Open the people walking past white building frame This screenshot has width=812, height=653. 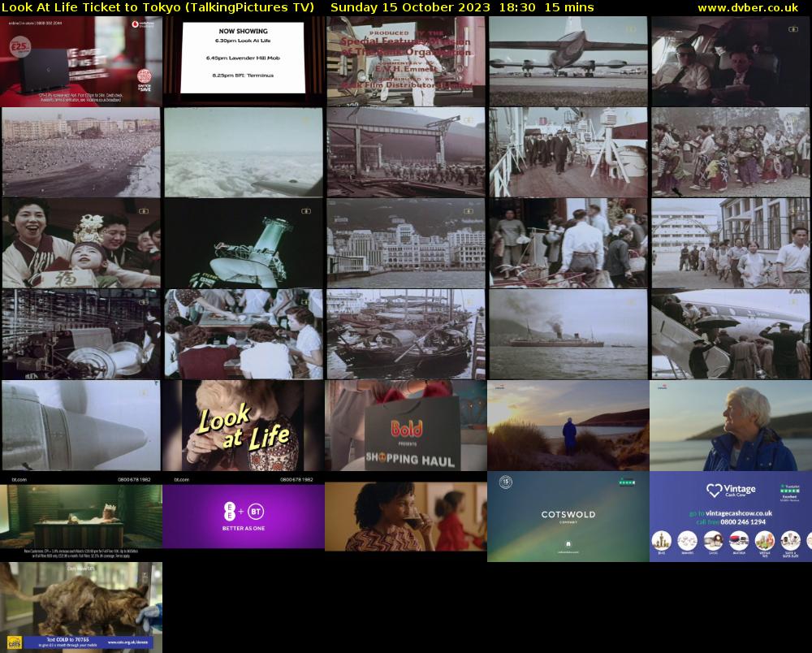click(x=731, y=244)
